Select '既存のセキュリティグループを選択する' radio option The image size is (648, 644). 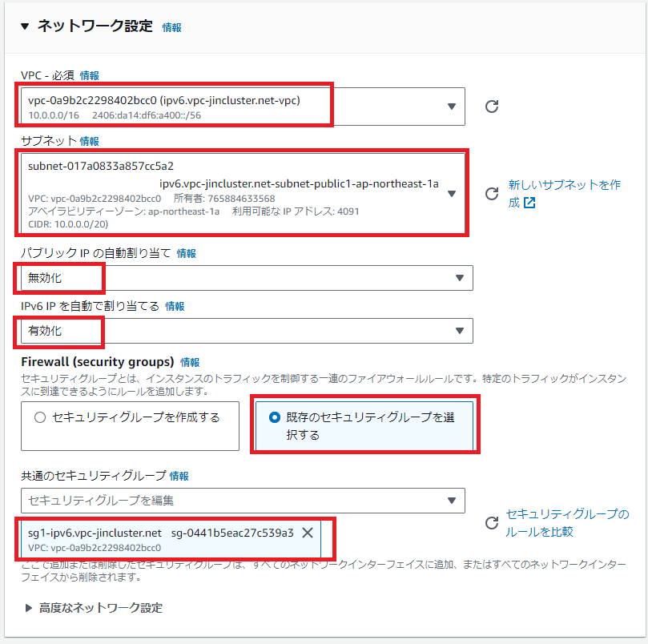tap(276, 418)
